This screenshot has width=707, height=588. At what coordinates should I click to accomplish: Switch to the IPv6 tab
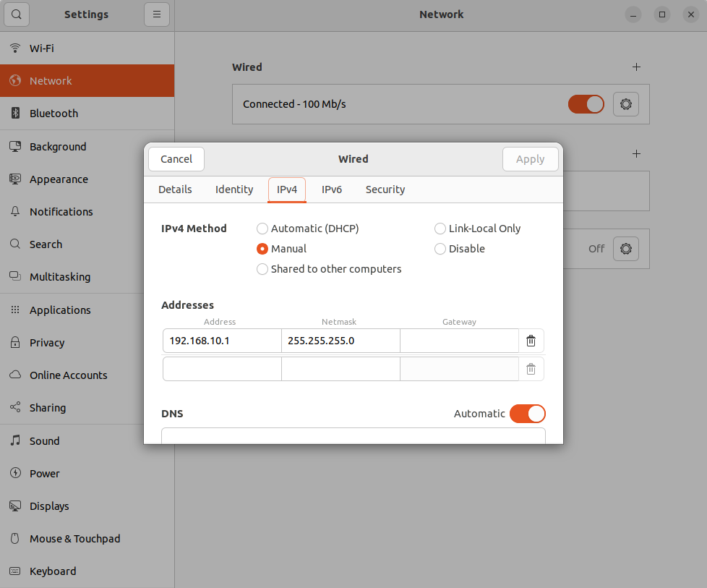(331, 189)
